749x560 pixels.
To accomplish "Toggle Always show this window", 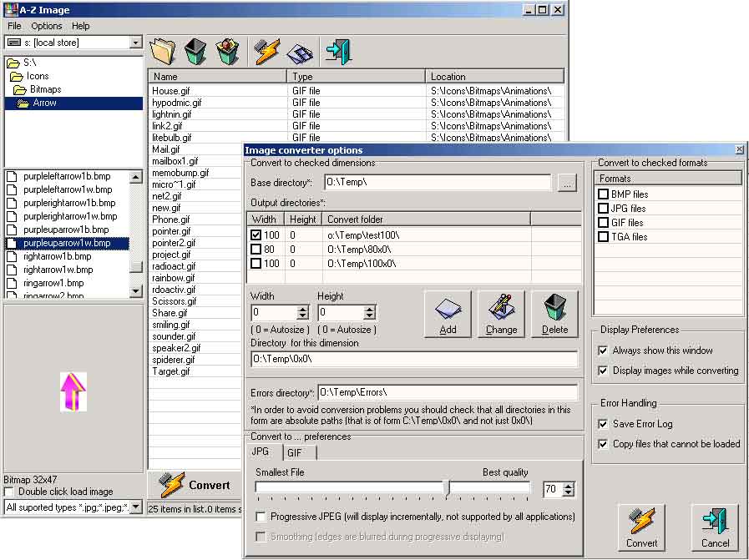I will click(604, 351).
